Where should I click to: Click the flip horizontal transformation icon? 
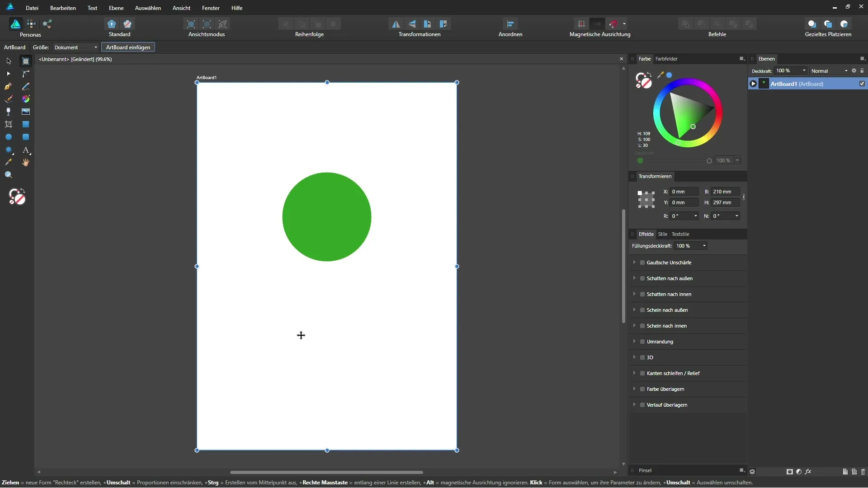coord(396,24)
